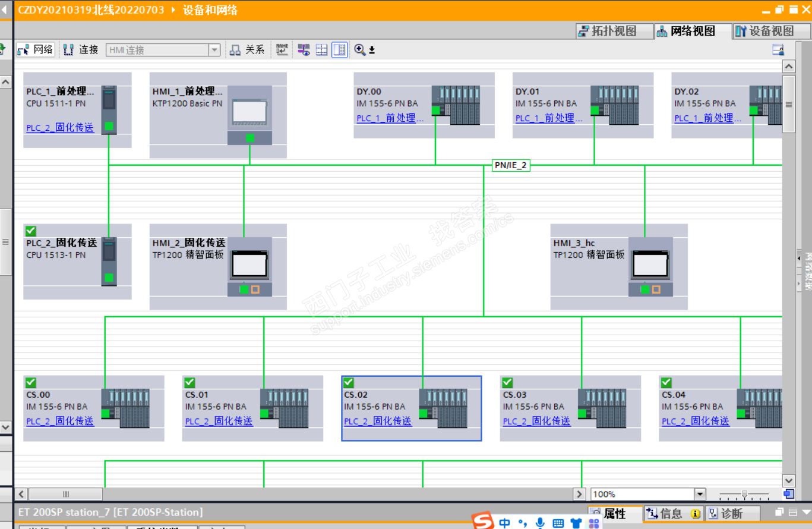The width and height of the screenshot is (812, 529).
Task: Click the Sogou microphone voice input icon
Action: coord(540,523)
